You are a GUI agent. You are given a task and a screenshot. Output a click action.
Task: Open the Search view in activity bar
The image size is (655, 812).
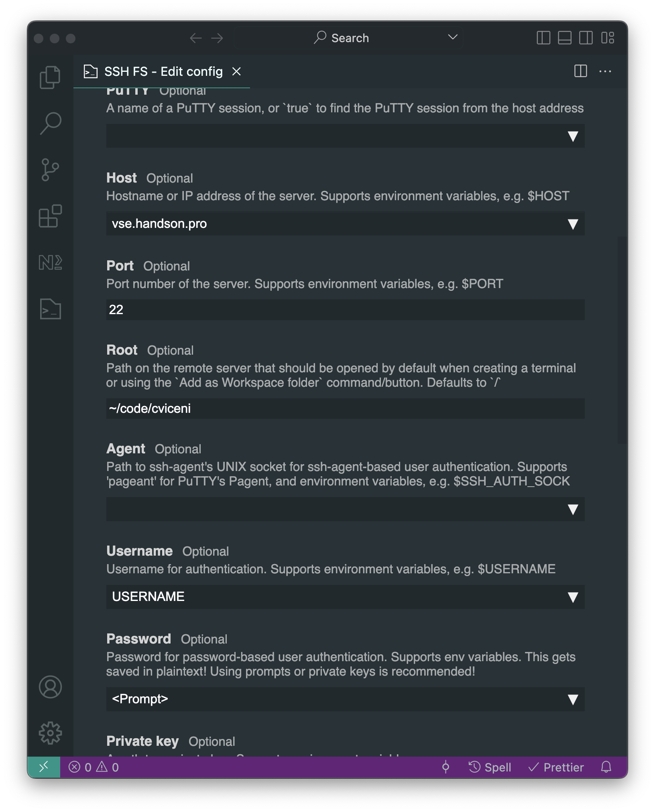tap(51, 123)
